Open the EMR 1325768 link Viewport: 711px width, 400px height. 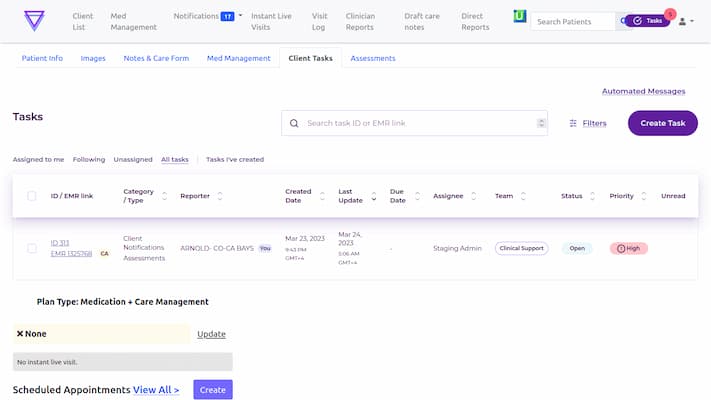(71, 254)
